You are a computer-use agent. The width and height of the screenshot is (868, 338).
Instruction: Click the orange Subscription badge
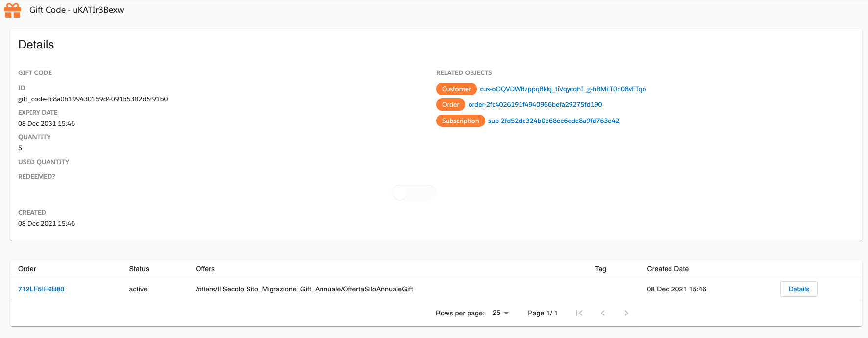pyautogui.click(x=460, y=121)
